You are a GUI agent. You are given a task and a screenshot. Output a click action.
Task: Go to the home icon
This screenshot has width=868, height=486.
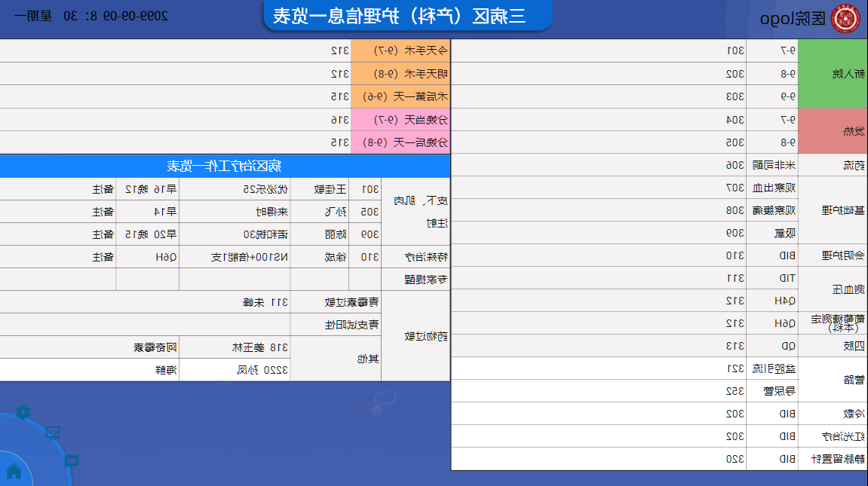coord(14,472)
